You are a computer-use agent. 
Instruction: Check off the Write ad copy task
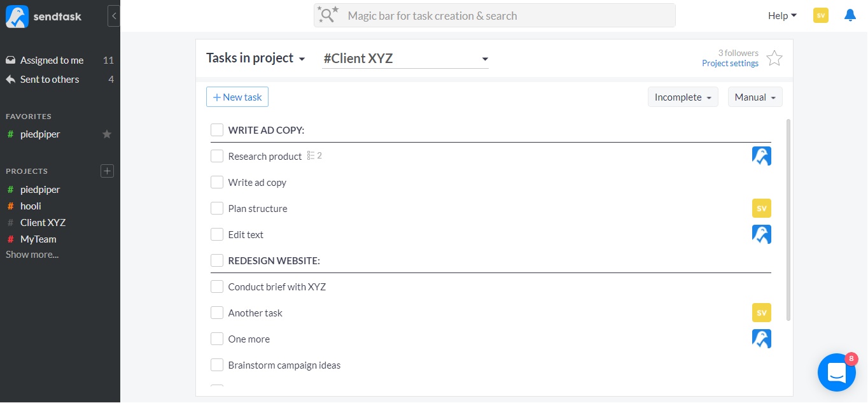tap(217, 183)
